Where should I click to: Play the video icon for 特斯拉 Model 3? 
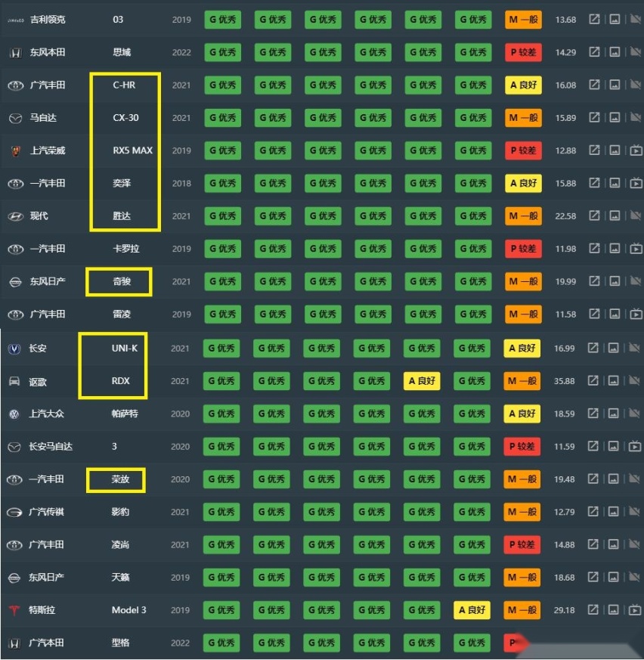click(634, 610)
